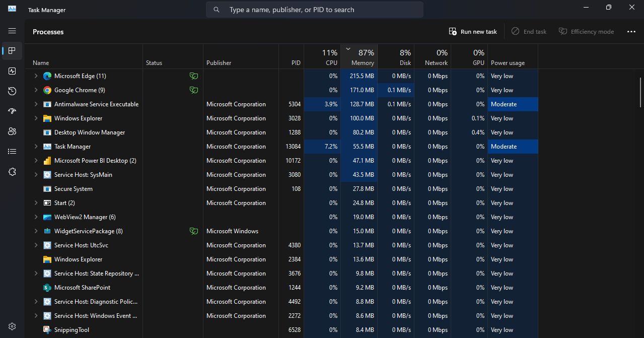The width and height of the screenshot is (644, 338).
Task: Select the Secure System process row
Action: coord(281,189)
